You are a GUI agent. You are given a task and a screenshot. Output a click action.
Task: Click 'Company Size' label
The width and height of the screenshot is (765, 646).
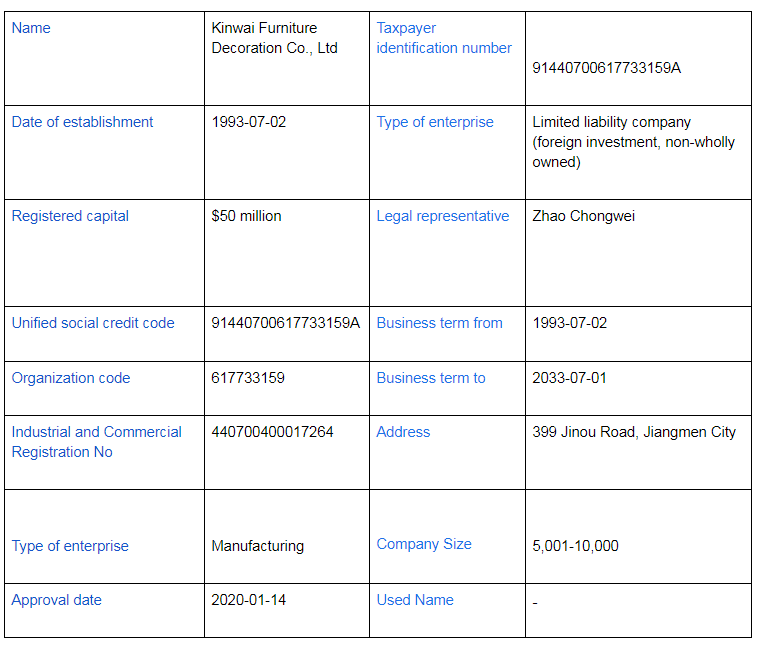coord(424,544)
